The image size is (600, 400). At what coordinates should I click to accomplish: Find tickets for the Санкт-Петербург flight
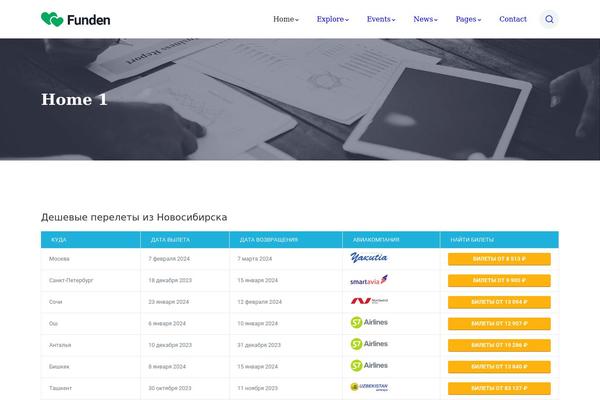tap(499, 281)
